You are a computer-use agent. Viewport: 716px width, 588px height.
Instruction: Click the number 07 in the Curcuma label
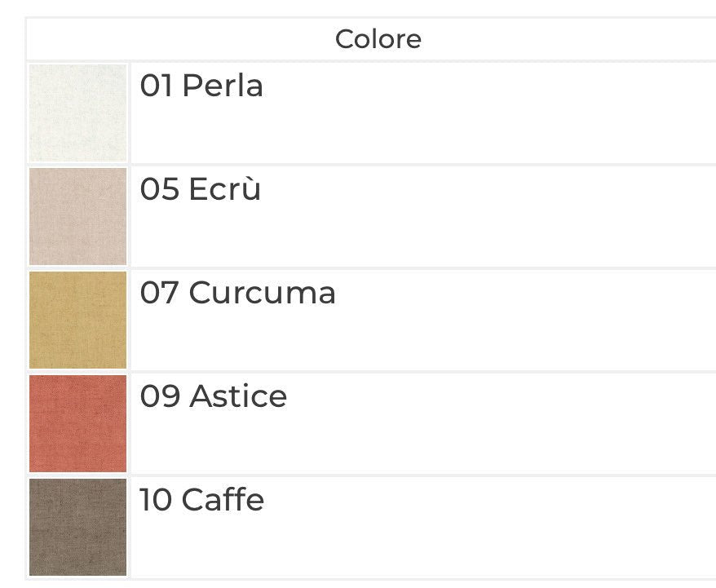click(158, 293)
